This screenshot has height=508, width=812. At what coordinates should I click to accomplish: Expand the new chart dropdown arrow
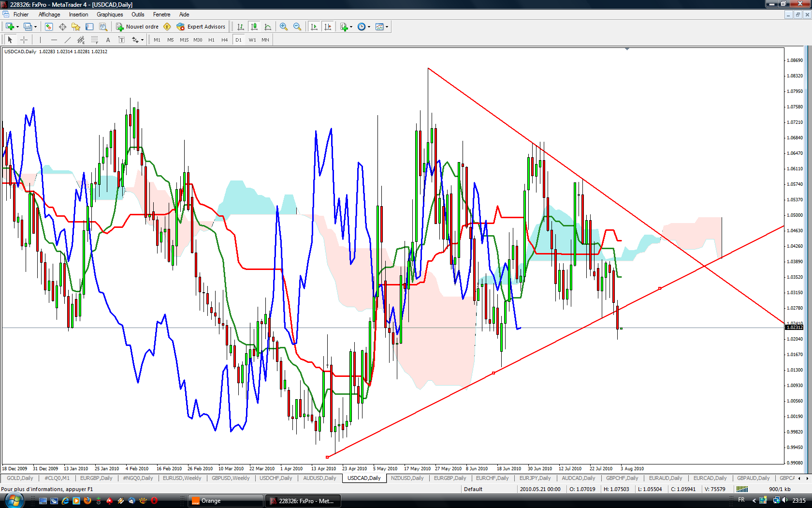[x=17, y=27]
